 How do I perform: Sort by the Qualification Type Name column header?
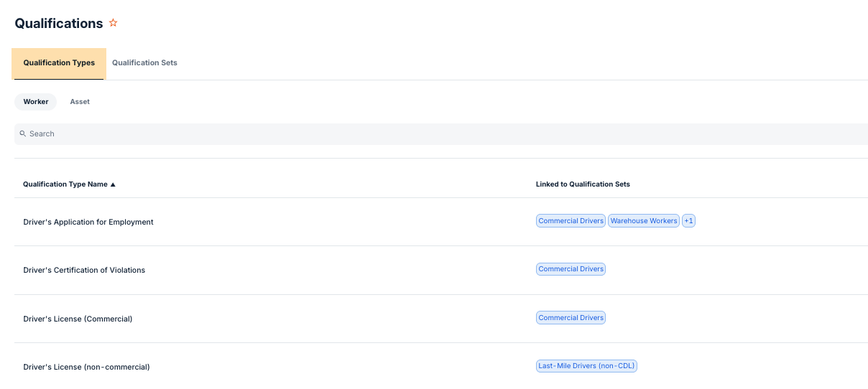(x=65, y=184)
